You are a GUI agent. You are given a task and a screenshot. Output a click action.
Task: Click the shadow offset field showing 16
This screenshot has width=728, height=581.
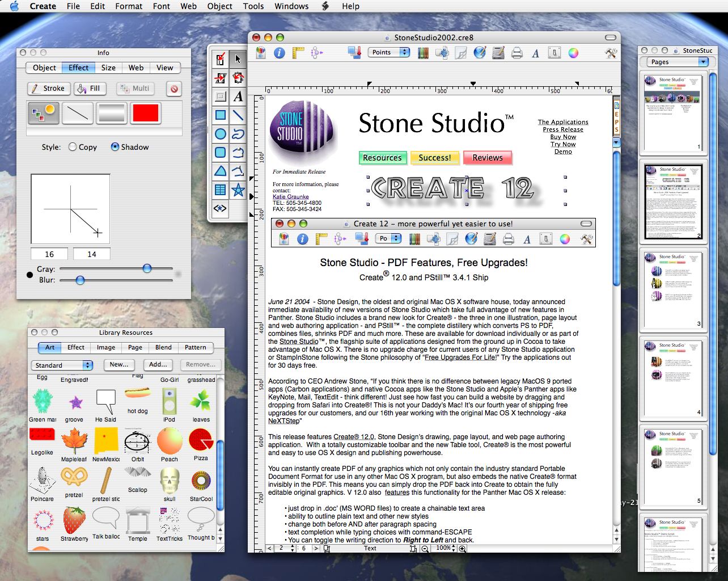pyautogui.click(x=49, y=254)
